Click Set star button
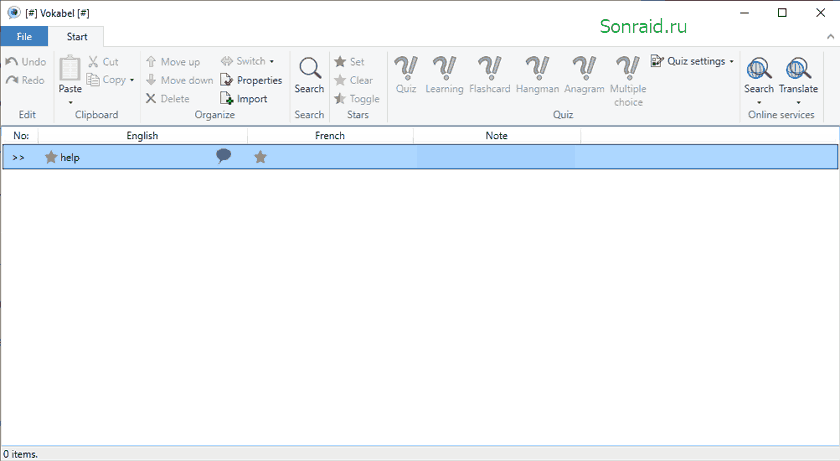 click(x=349, y=62)
